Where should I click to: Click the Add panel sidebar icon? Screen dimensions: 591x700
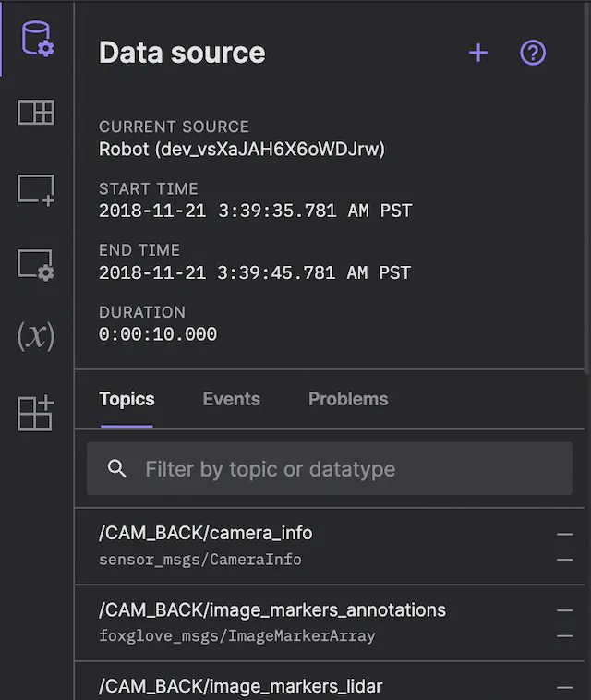click(37, 189)
